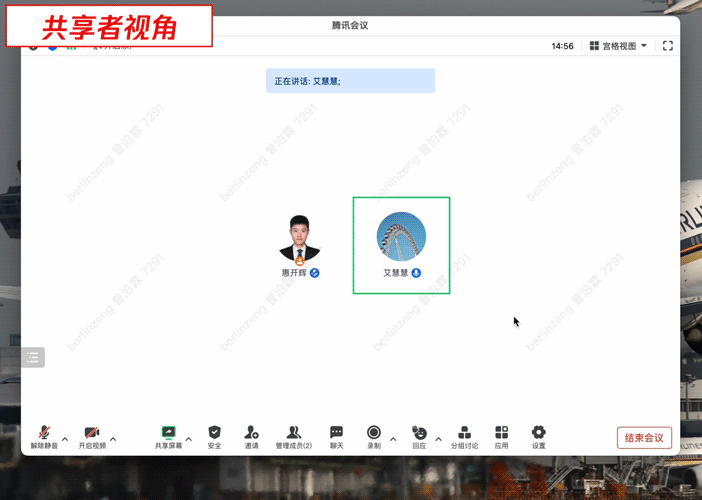Open the 安全 shield icon
Image resolution: width=702 pixels, height=500 pixels.
click(x=214, y=433)
